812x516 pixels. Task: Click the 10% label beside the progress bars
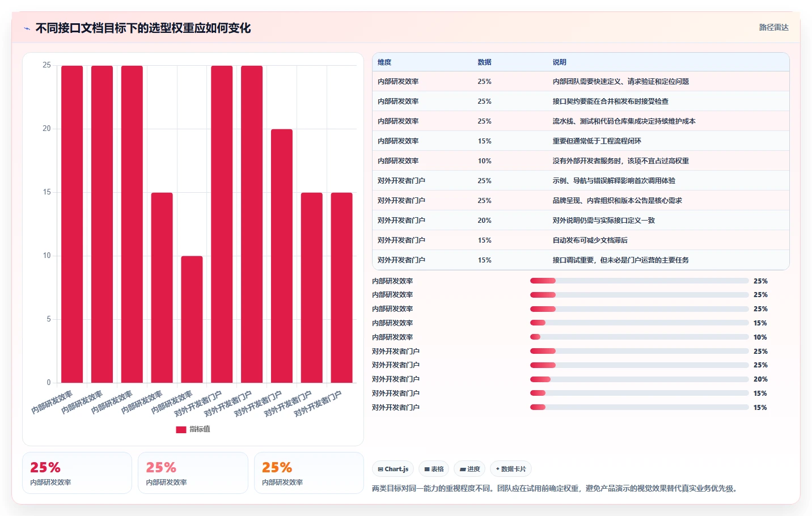760,337
